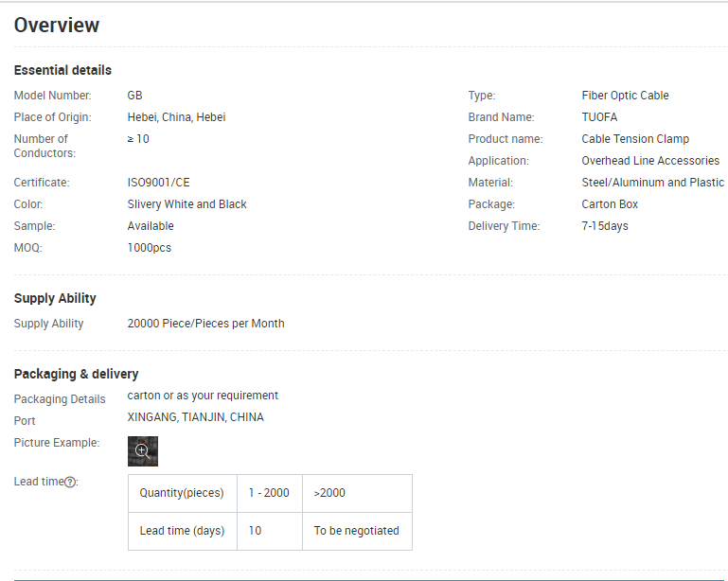Screen dimensions: 728x581
Task: Select the 'Packaging & delivery' heading
Action: (x=76, y=374)
